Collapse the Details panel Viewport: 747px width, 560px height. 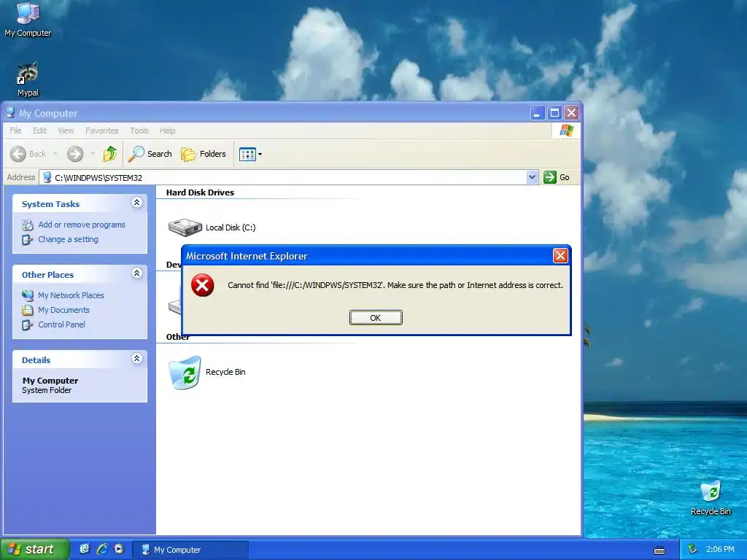click(136, 358)
